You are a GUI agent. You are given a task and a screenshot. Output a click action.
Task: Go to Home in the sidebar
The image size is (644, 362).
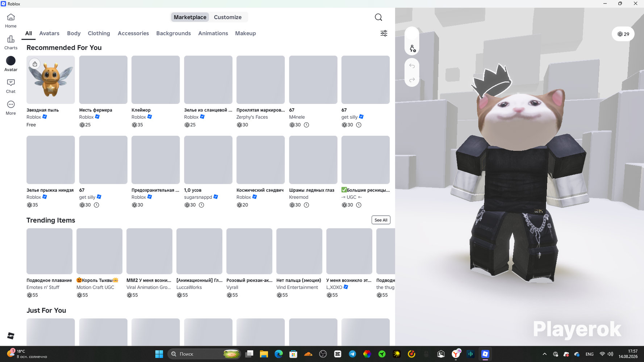tap(11, 21)
